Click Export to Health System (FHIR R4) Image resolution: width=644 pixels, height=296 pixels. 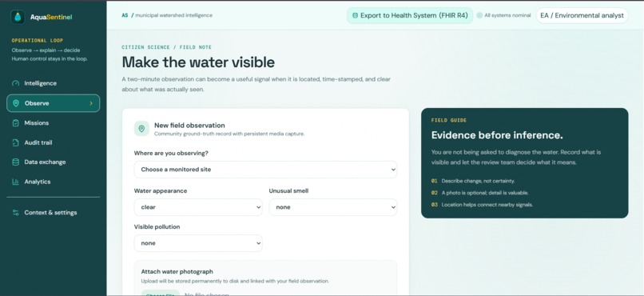click(x=410, y=16)
